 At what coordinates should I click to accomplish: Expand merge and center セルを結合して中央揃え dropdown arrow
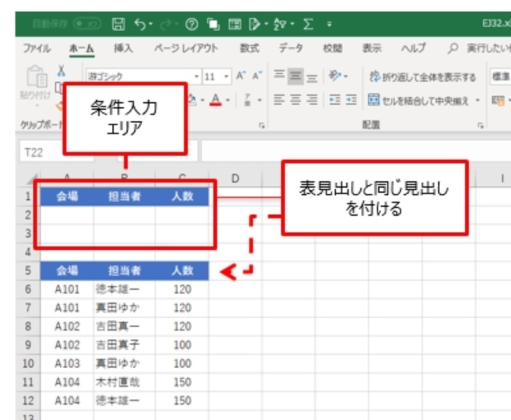tap(478, 100)
